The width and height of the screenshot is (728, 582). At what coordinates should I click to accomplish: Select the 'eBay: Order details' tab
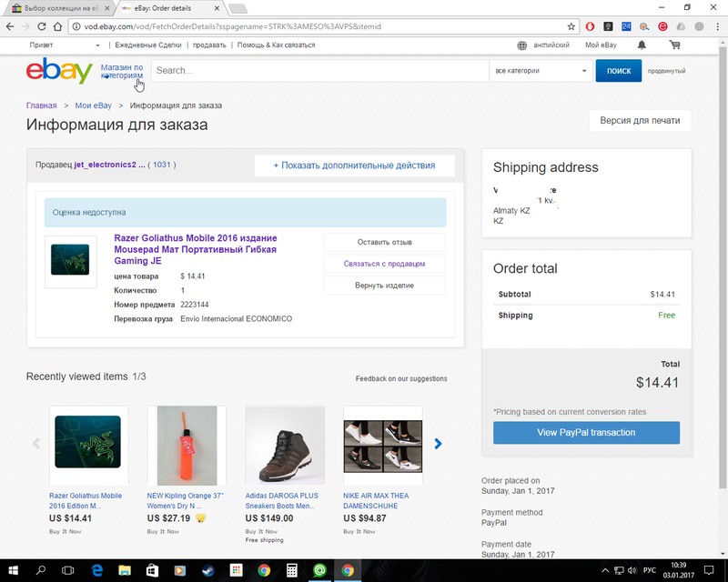tap(169, 8)
